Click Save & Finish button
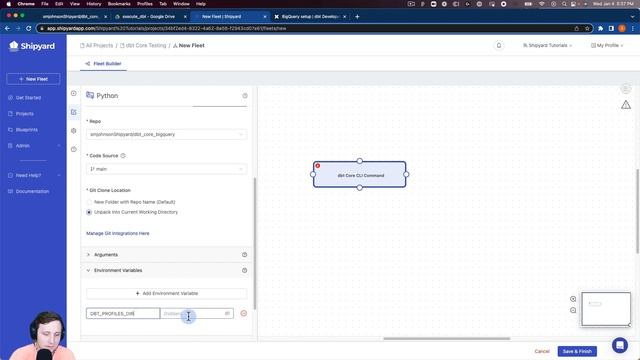The image size is (640, 360). coord(577,351)
